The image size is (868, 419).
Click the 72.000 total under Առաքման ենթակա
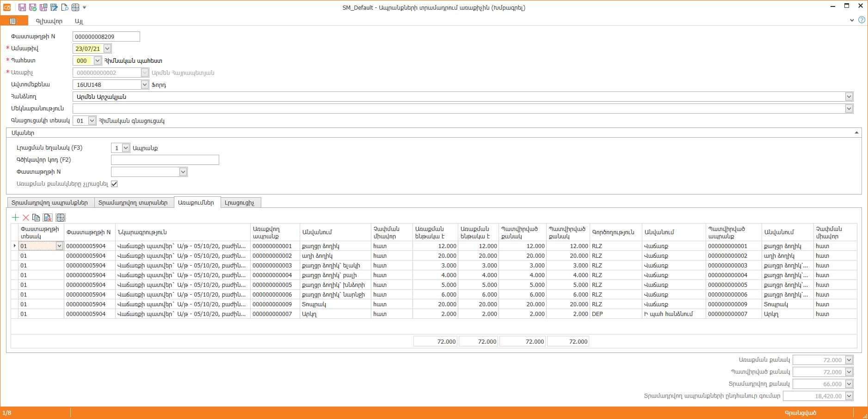click(x=435, y=341)
